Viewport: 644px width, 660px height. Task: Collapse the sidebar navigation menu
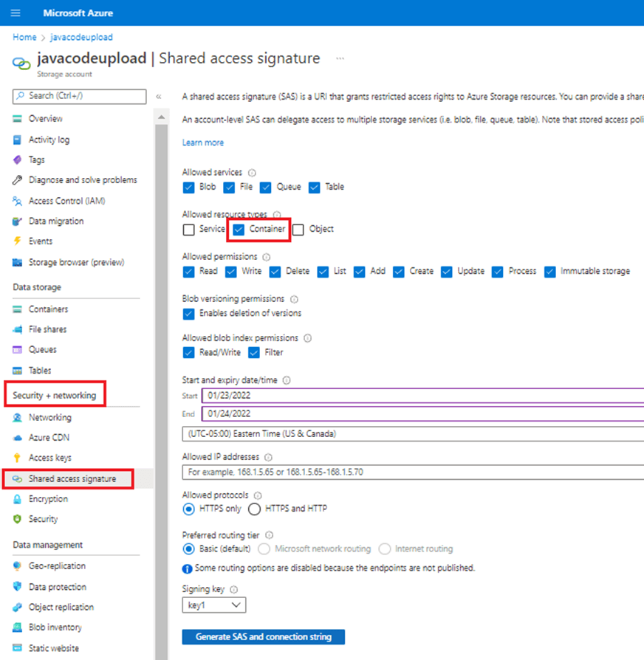point(159,97)
